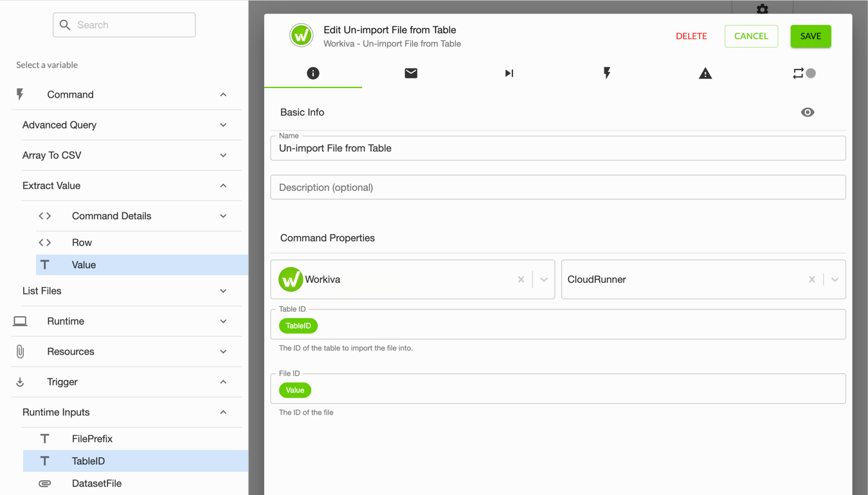Click the Value text type icon

pyautogui.click(x=45, y=265)
